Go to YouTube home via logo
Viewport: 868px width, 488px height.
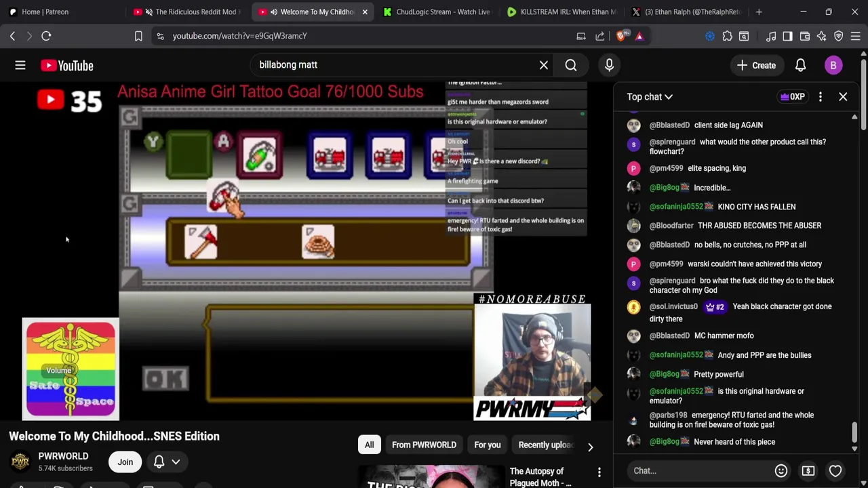[x=66, y=65]
